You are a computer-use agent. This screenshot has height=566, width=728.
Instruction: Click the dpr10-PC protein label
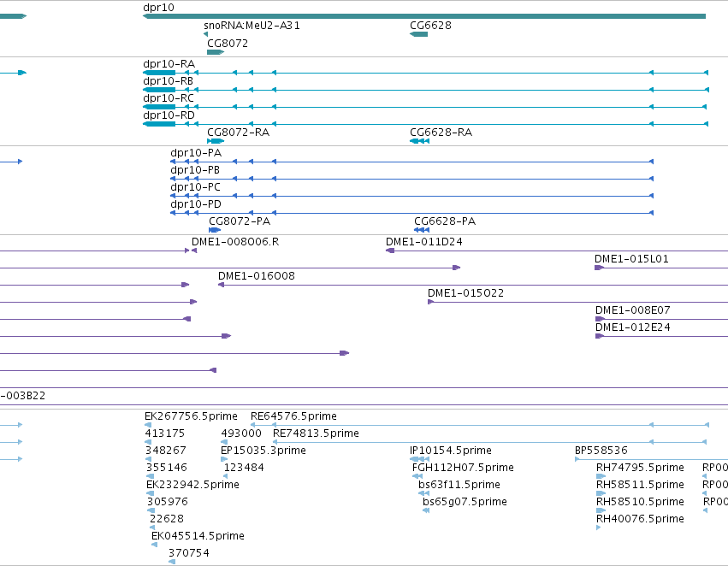[195, 187]
